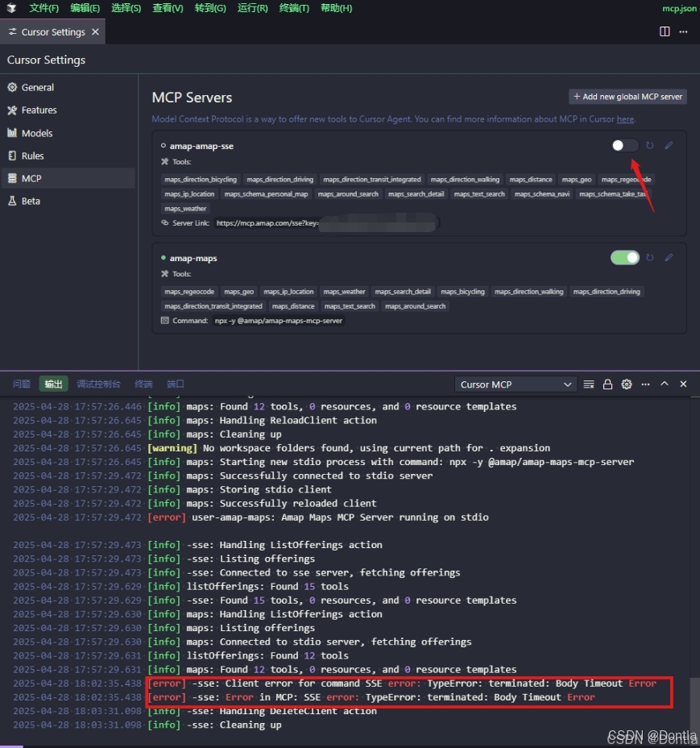The image size is (700, 748).
Task: Refresh the amap-amap-sse server
Action: point(649,146)
